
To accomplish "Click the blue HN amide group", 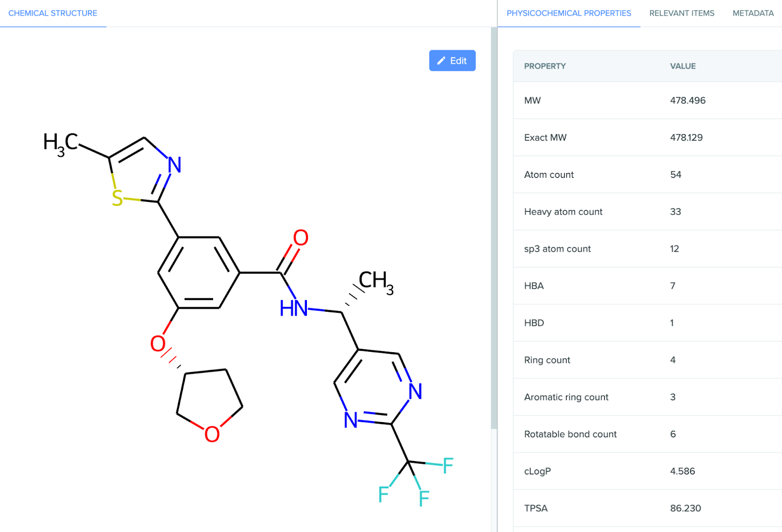I will pos(294,308).
